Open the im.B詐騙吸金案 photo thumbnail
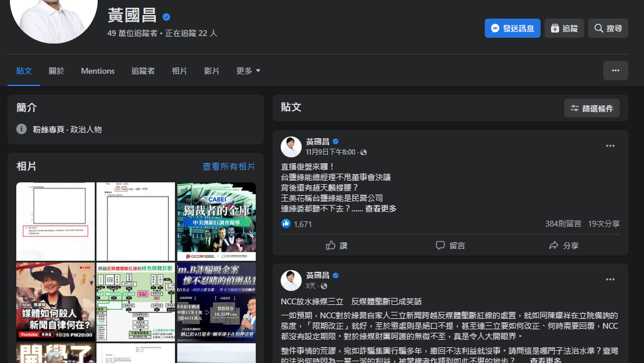The height and width of the screenshot is (363, 644). (216, 302)
